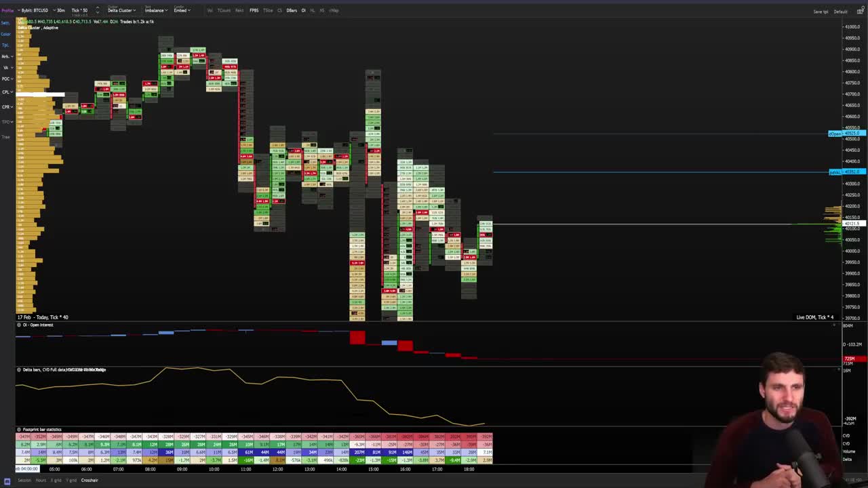Click the 12:00 time axis label
The width and height of the screenshot is (868, 488).
click(x=277, y=469)
